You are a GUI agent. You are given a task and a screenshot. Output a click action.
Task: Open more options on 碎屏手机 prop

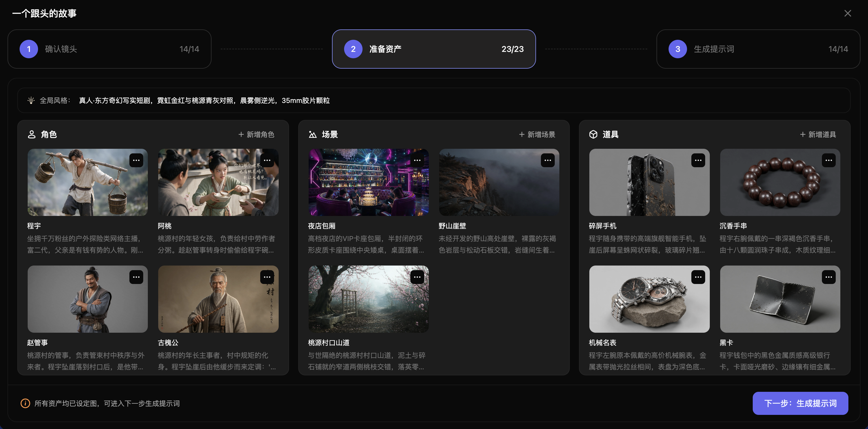click(698, 160)
